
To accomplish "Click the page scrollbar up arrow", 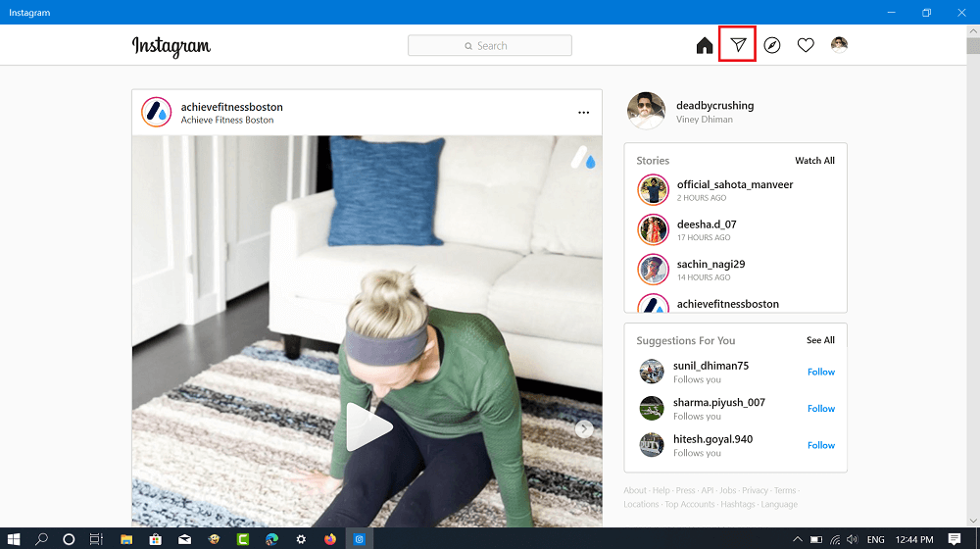I will (x=973, y=30).
